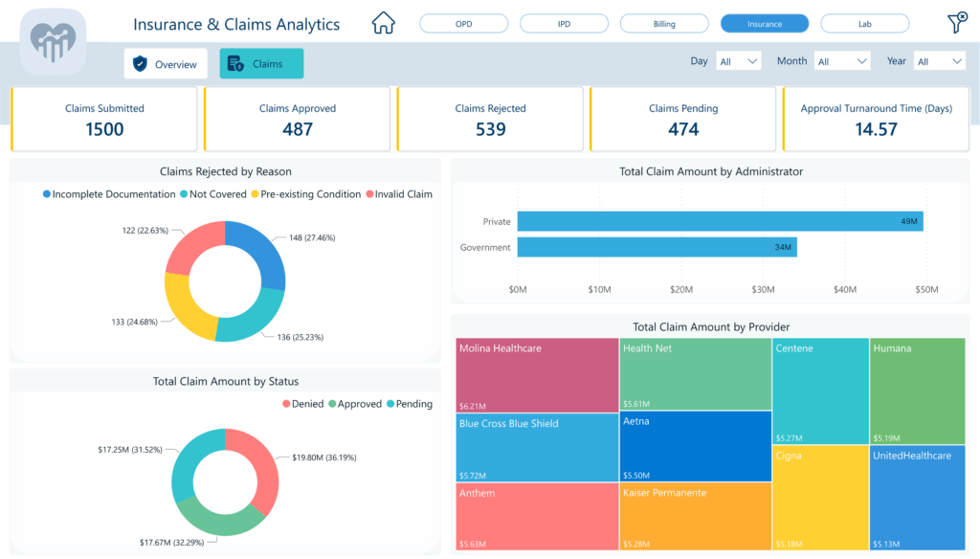This screenshot has height=559, width=980.
Task: Click the home icon
Action: pyautogui.click(x=383, y=22)
